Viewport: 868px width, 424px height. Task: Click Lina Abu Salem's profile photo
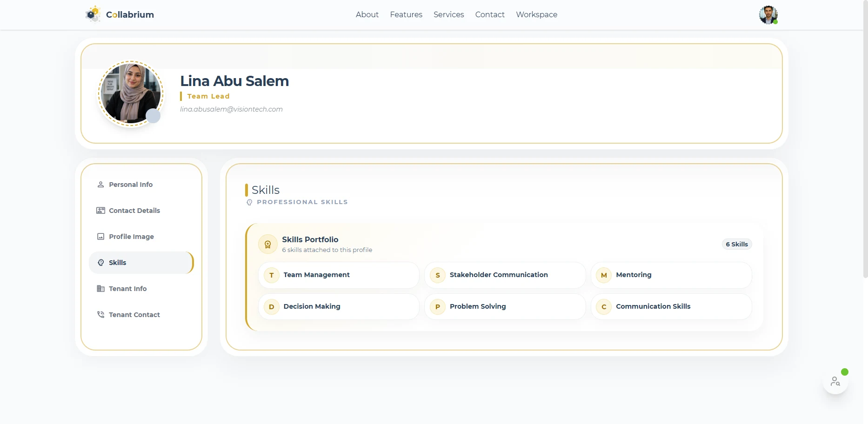[x=131, y=93]
